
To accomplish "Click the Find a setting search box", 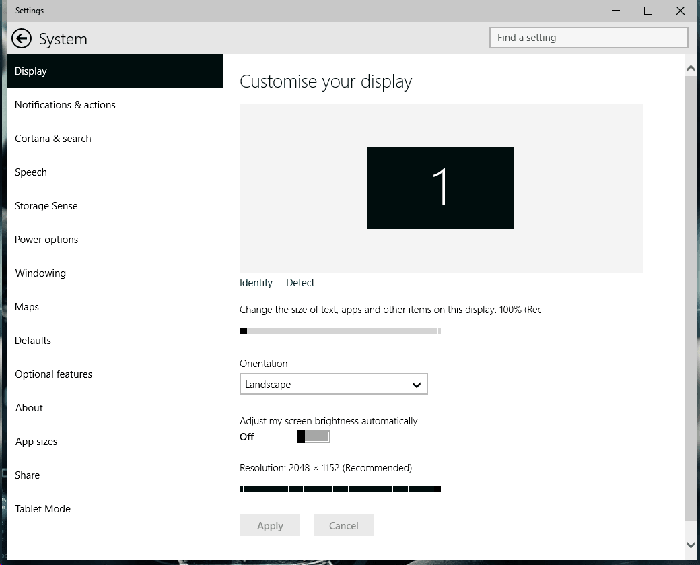I will pos(589,38).
